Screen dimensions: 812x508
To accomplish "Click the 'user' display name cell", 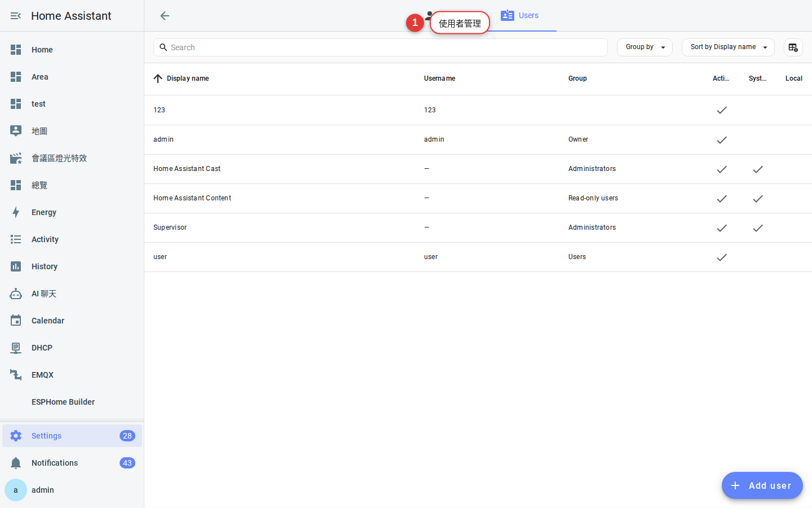I will pyautogui.click(x=160, y=257).
